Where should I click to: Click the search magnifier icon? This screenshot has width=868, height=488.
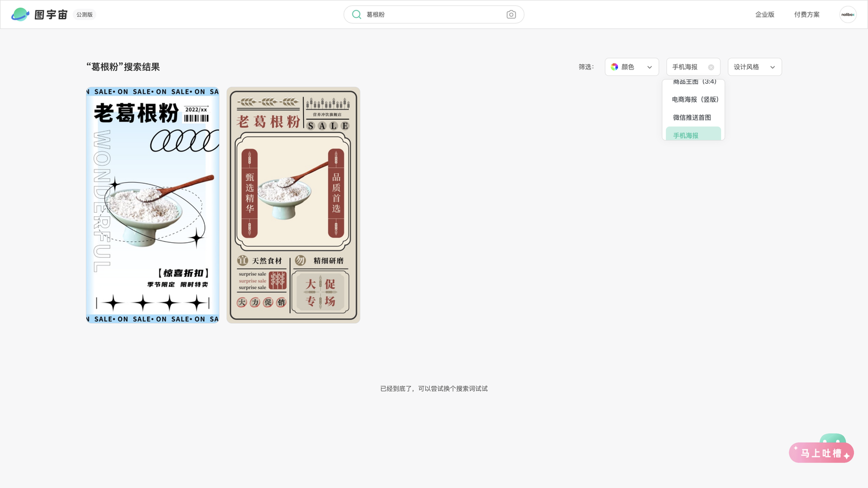coord(356,14)
